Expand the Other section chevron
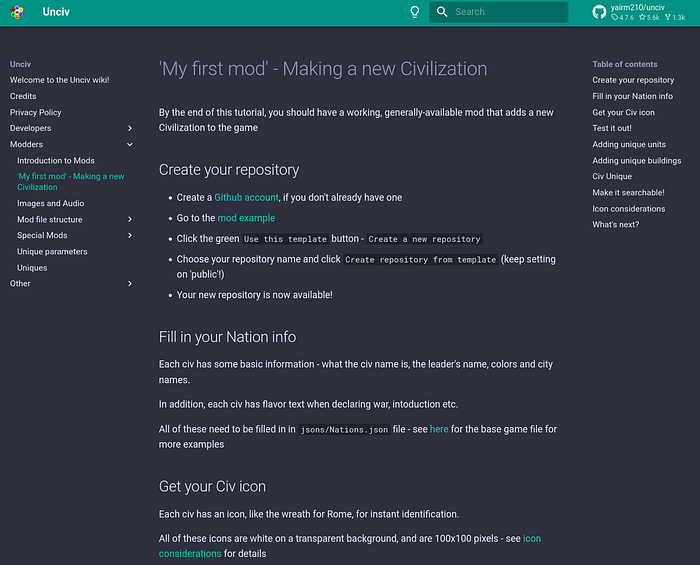 [130, 284]
